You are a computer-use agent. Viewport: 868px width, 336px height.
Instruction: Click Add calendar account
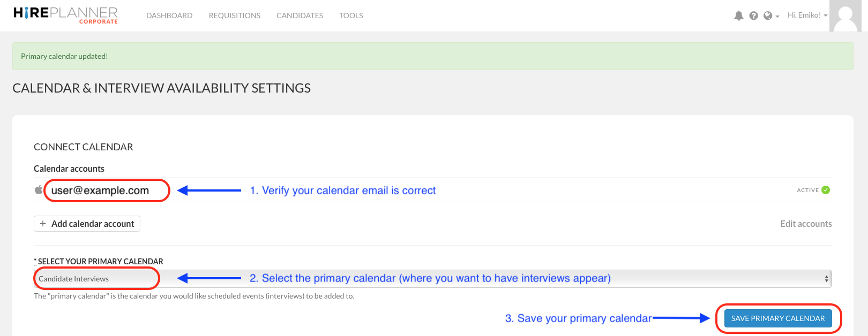(87, 223)
